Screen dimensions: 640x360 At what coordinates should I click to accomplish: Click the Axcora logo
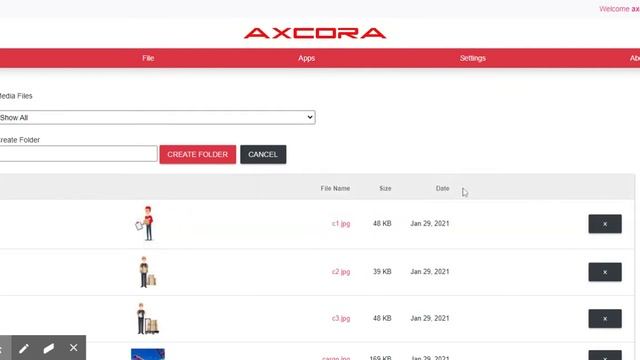click(x=315, y=33)
